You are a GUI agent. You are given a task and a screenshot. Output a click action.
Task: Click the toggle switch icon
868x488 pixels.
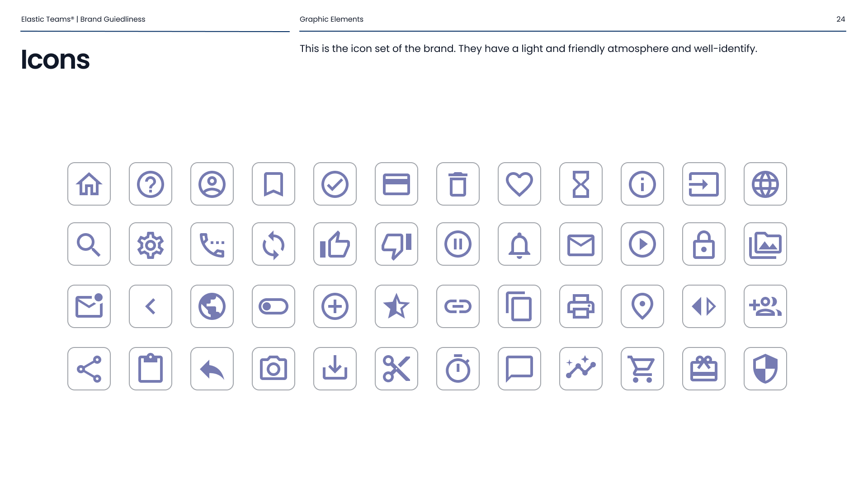point(274,306)
